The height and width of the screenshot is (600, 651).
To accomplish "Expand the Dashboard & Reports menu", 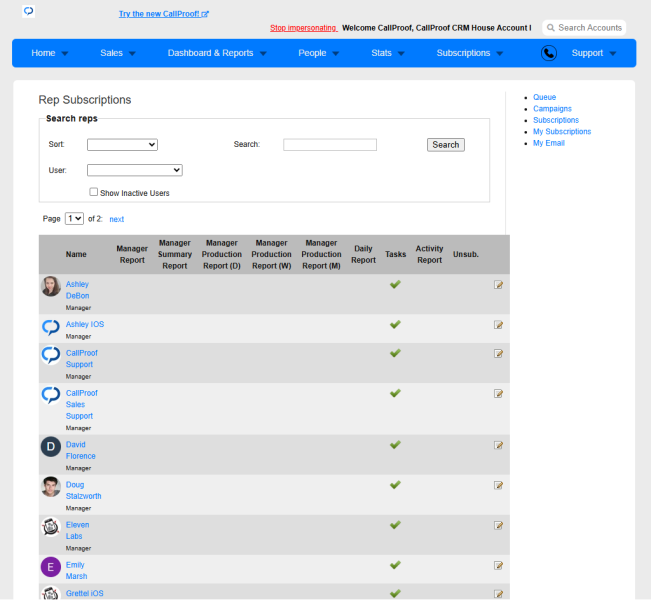I will [x=217, y=53].
